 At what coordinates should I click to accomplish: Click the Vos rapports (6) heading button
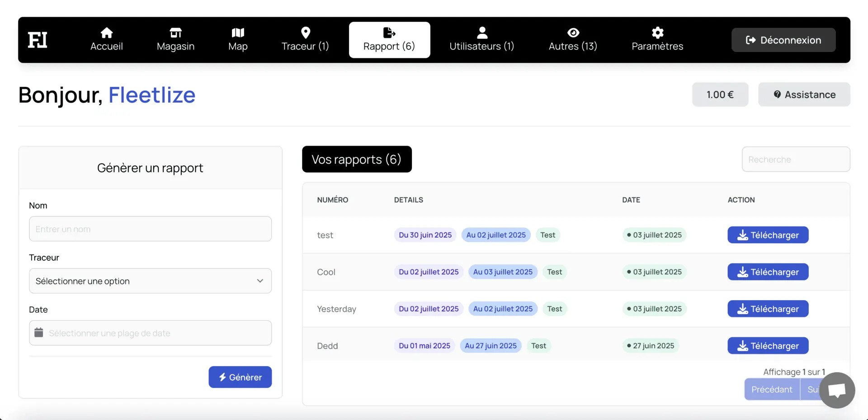tap(357, 159)
